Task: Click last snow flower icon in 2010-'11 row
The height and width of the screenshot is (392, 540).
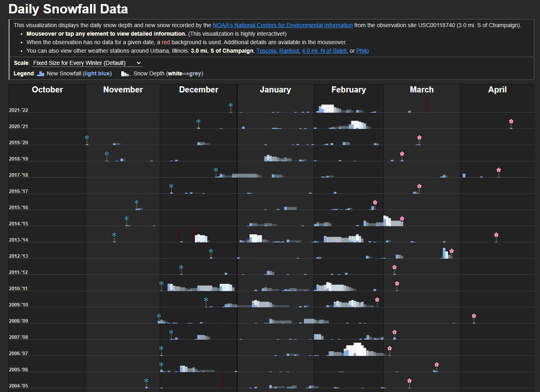Action: tap(397, 284)
